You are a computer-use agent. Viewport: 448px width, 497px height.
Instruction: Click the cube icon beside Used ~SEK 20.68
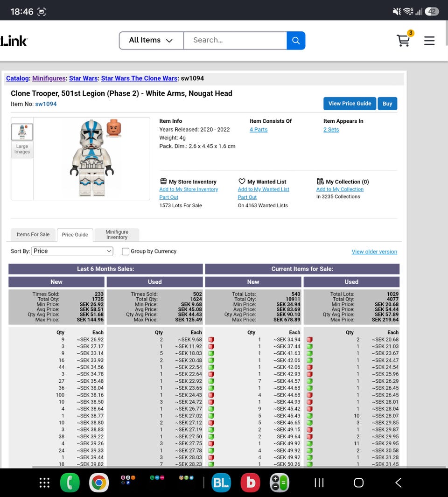(x=310, y=339)
